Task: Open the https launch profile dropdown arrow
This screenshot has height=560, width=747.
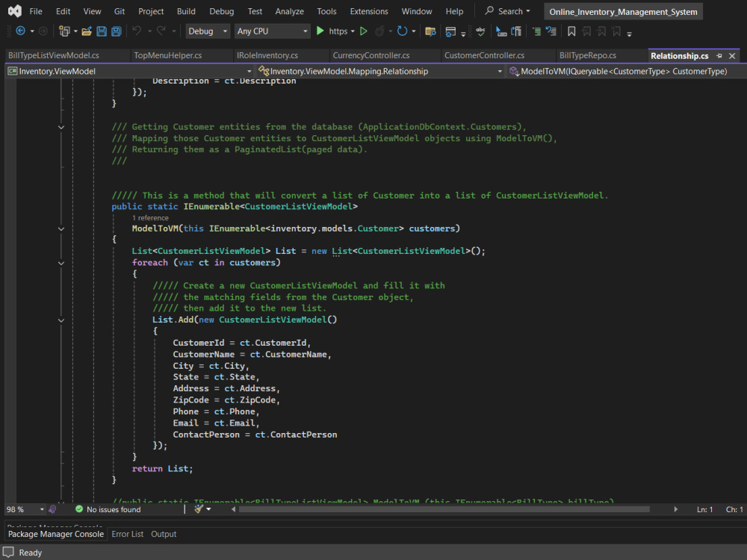Action: tap(353, 31)
